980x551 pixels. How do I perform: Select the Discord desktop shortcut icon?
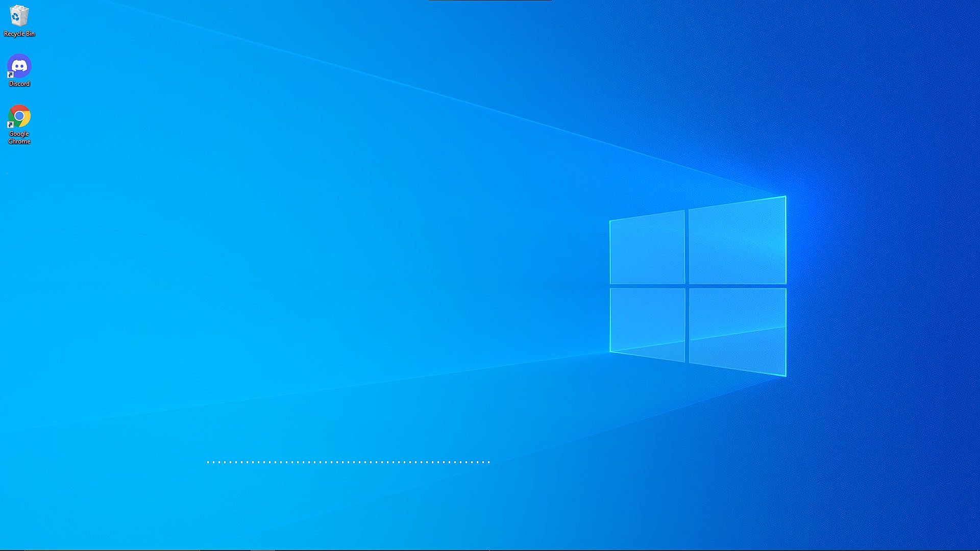pyautogui.click(x=19, y=66)
